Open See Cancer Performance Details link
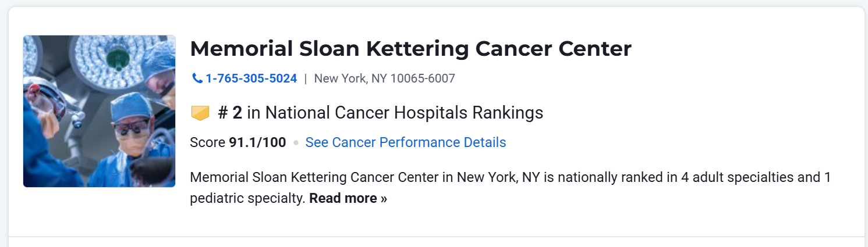868x247 pixels. [x=405, y=142]
